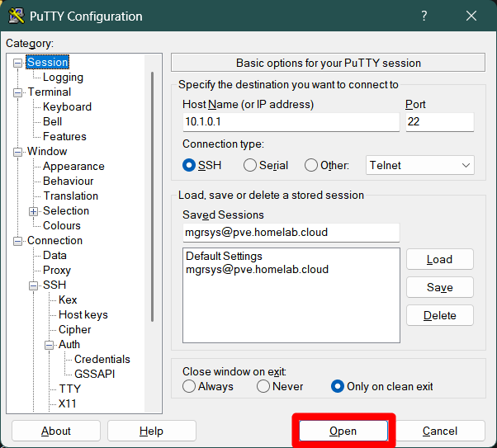The width and height of the screenshot is (497, 448).
Task: Collapse the Connection tree node
Action: pos(18,241)
